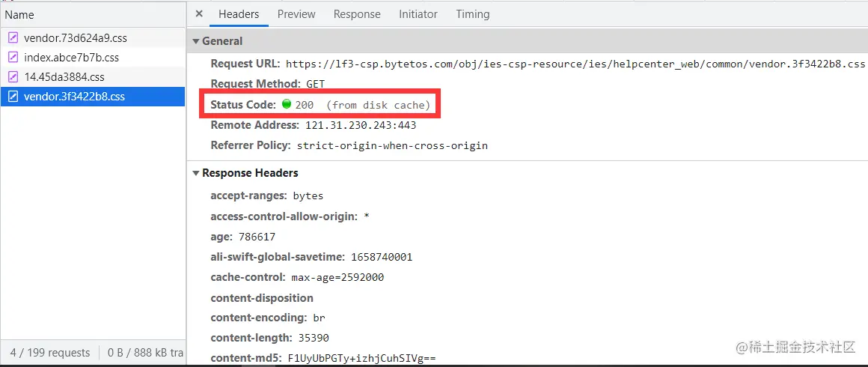This screenshot has height=367, width=868.
Task: Click the stylesheet icon beside index.abce7b7b.css
Action: 13,57
